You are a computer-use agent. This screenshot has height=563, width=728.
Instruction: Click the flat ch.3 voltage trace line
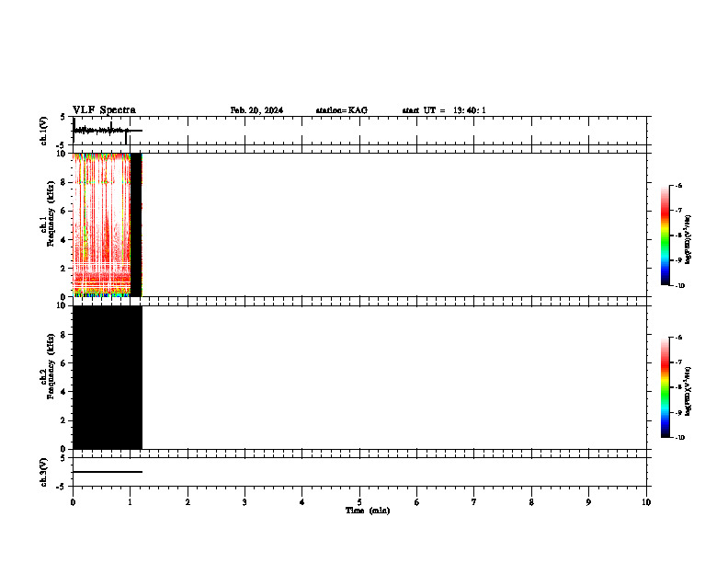coord(108,472)
